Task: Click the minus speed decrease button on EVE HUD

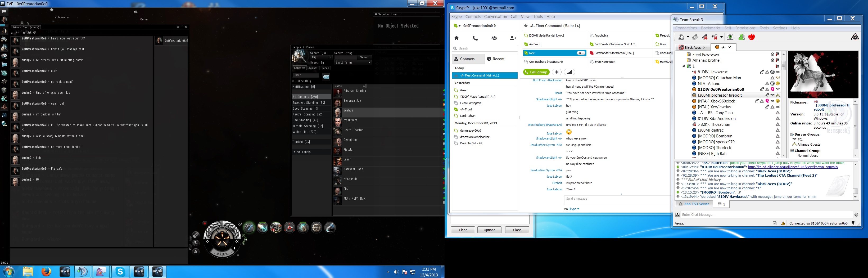Action: (x=210, y=248)
